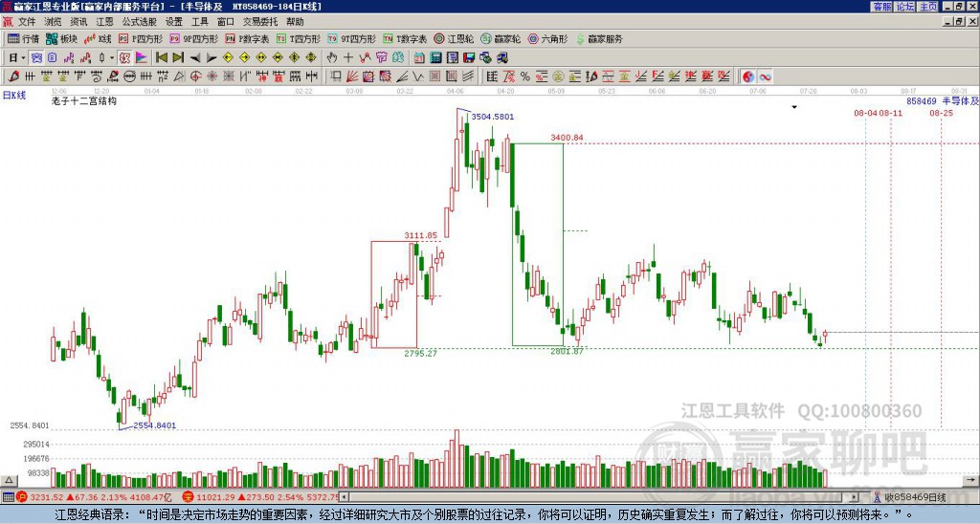Image resolution: width=980 pixels, height=524 pixels.
Task: Switch to the K线 chart view
Action: point(99,38)
